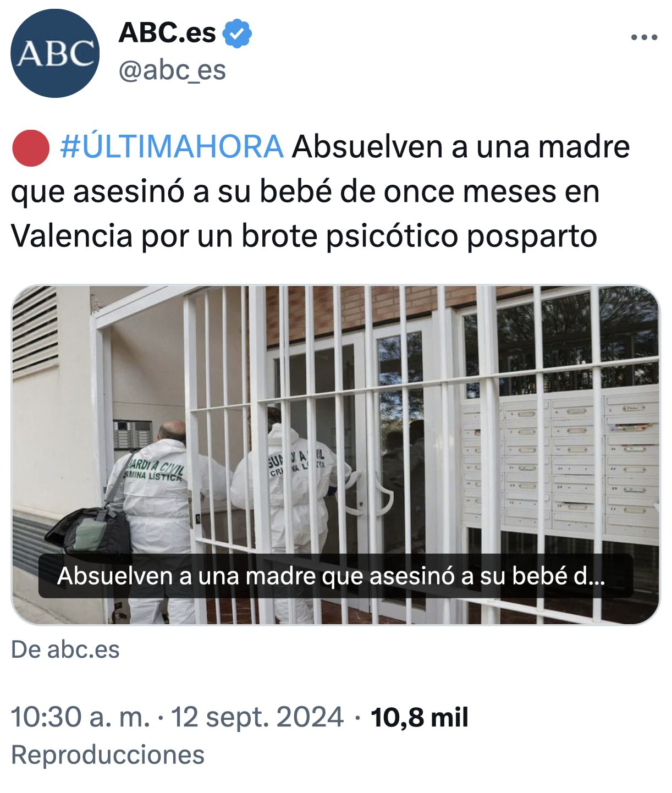672x793 pixels.
Task: Click the 10:30 a. m. timestamp
Action: [x=80, y=717]
